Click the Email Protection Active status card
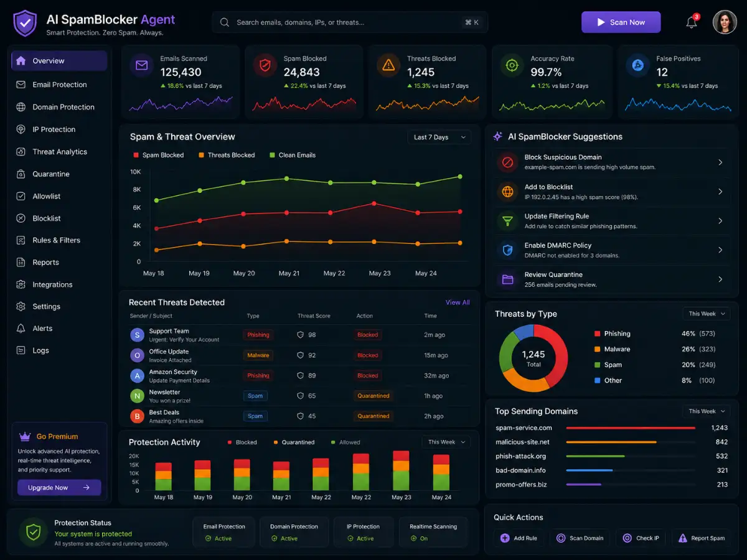 click(224, 532)
